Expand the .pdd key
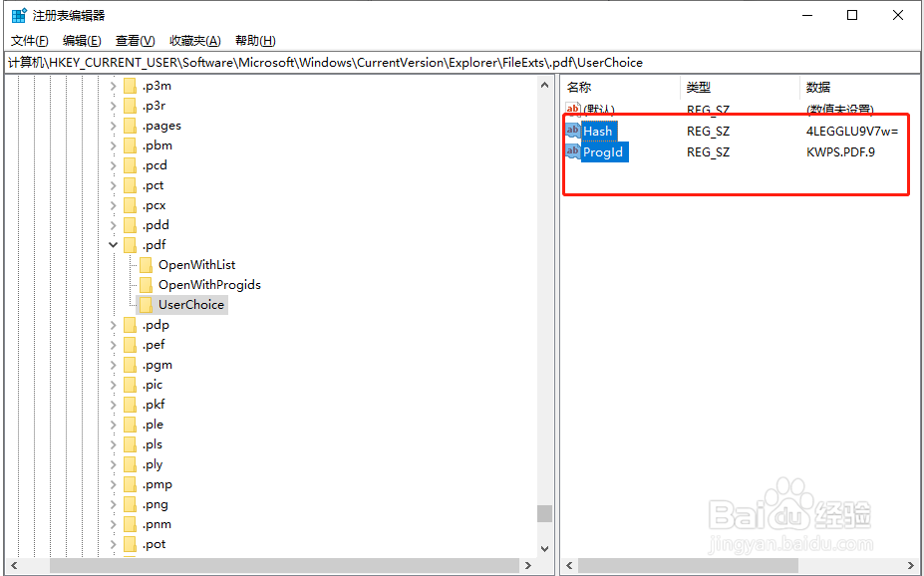 pos(114,225)
